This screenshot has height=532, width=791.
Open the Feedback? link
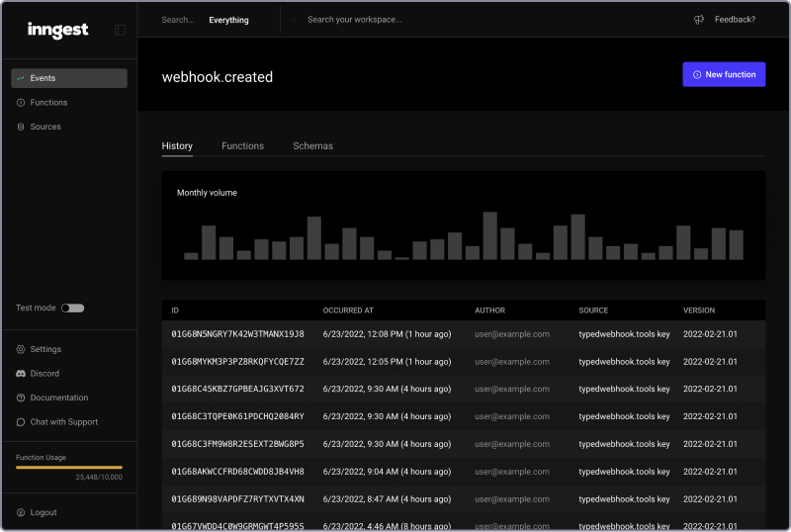pyautogui.click(x=735, y=20)
